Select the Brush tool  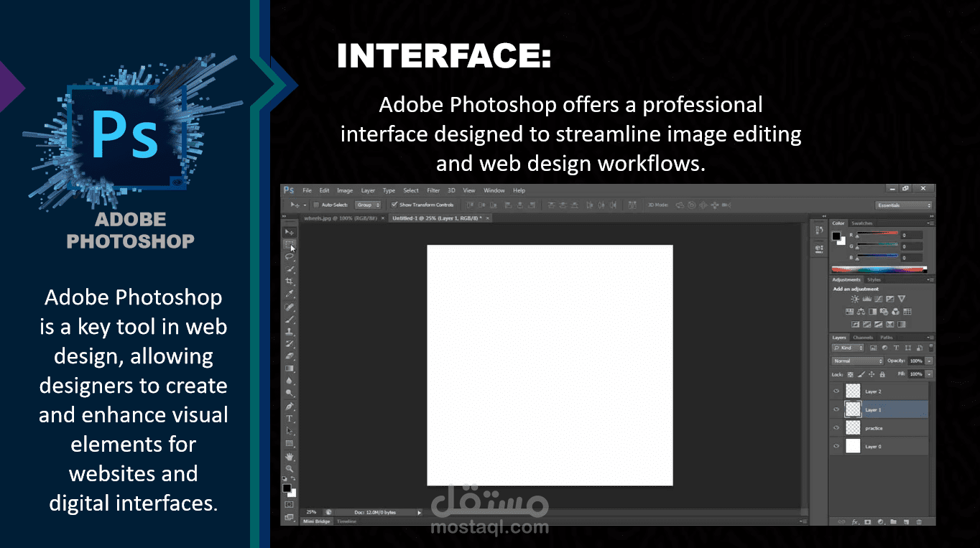pos(289,319)
